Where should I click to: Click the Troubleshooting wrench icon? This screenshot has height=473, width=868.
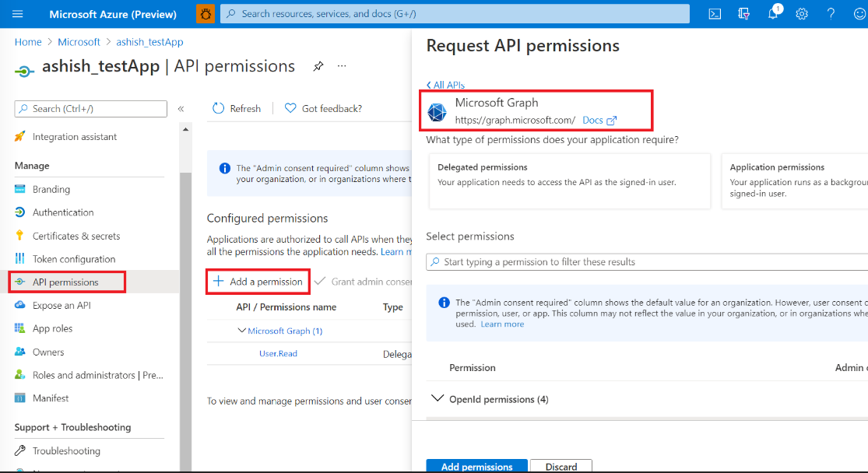20,450
